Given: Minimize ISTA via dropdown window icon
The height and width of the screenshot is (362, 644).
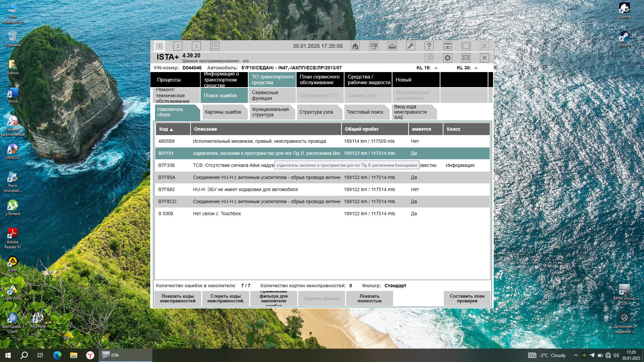Looking at the screenshot, I should click(x=447, y=46).
